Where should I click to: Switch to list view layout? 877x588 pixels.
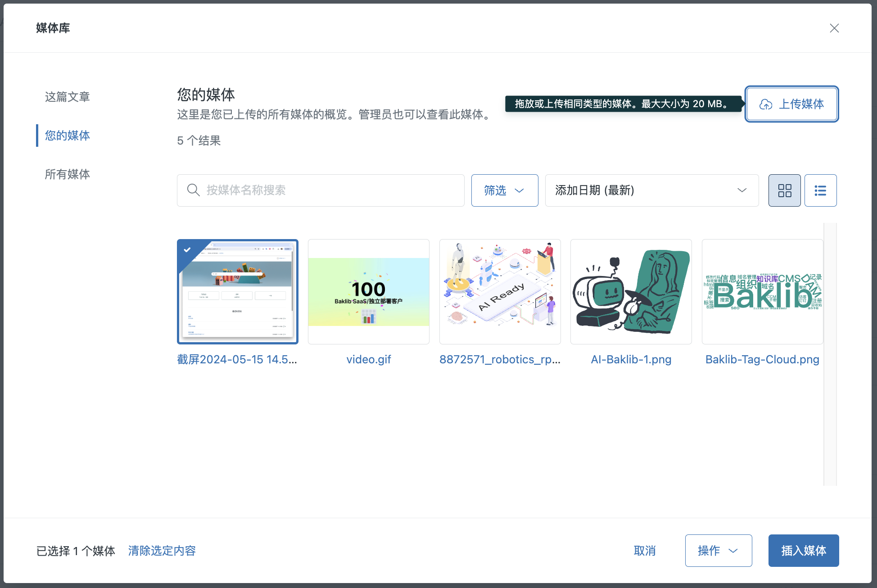tap(820, 190)
